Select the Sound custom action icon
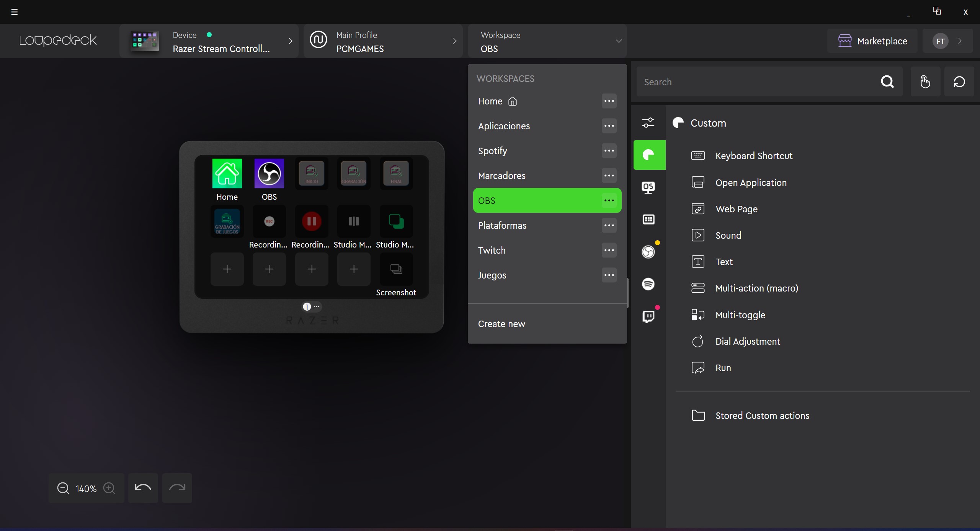The width and height of the screenshot is (980, 531). (697, 235)
